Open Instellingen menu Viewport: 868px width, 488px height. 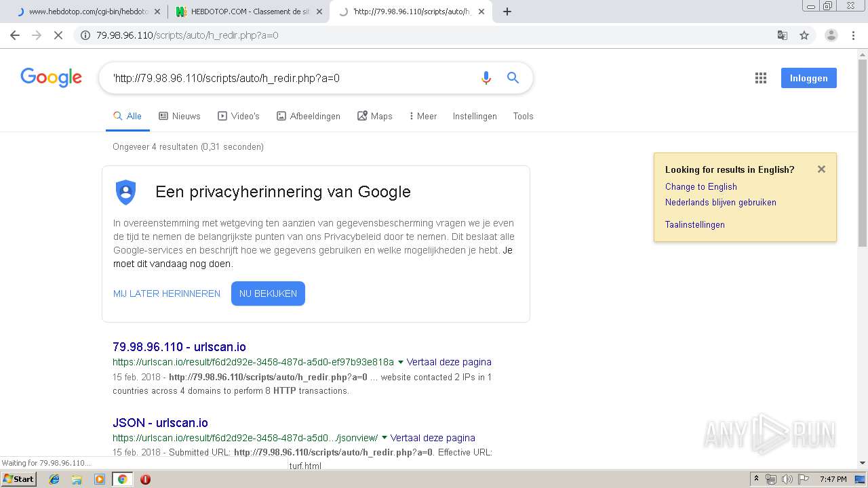point(475,116)
